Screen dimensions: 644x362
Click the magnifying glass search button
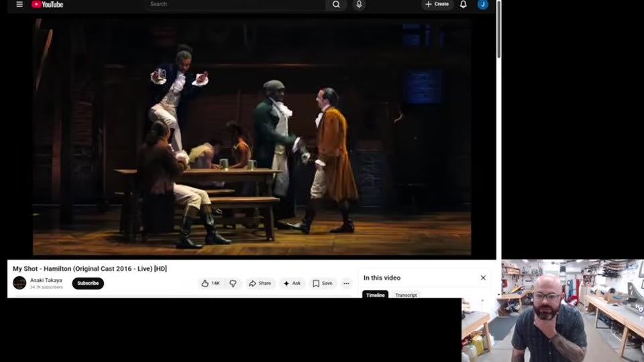[336, 5]
